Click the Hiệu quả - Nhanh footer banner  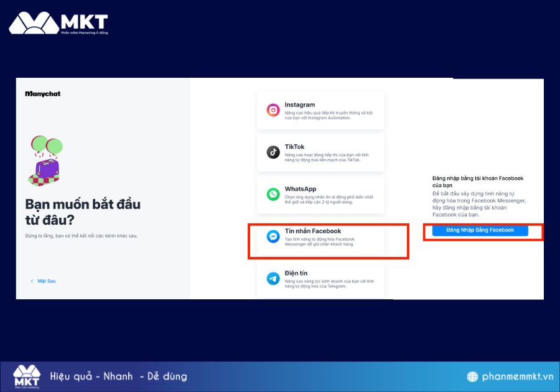tap(118, 376)
